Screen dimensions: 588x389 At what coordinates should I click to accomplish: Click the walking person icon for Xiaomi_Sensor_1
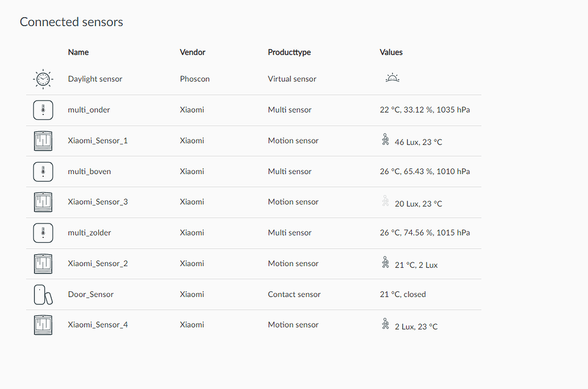(386, 139)
